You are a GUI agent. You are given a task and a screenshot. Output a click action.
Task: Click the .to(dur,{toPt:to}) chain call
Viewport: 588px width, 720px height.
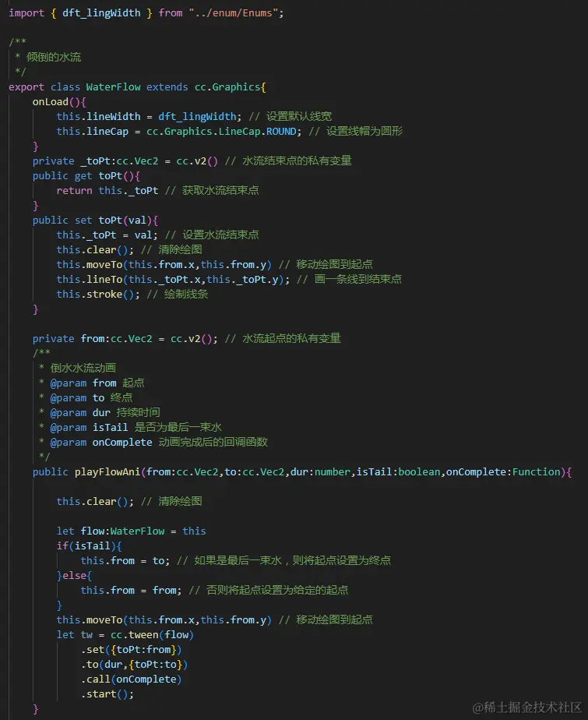pos(134,665)
